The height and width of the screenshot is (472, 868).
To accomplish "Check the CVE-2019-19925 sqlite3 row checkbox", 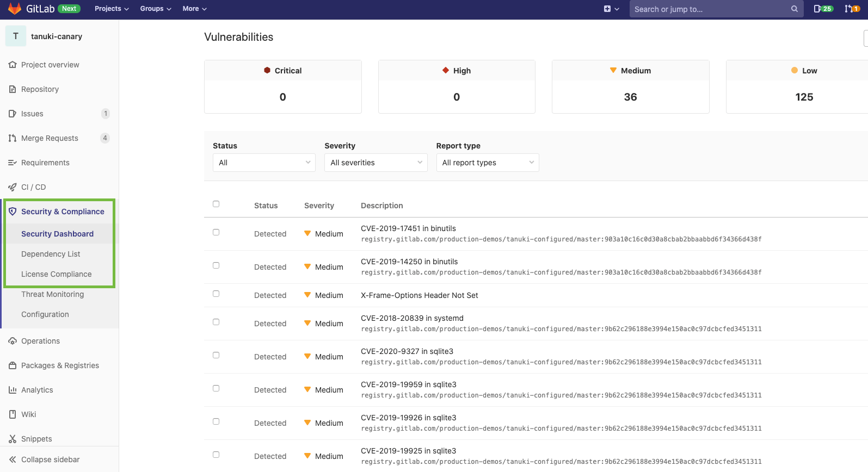I will 216,455.
